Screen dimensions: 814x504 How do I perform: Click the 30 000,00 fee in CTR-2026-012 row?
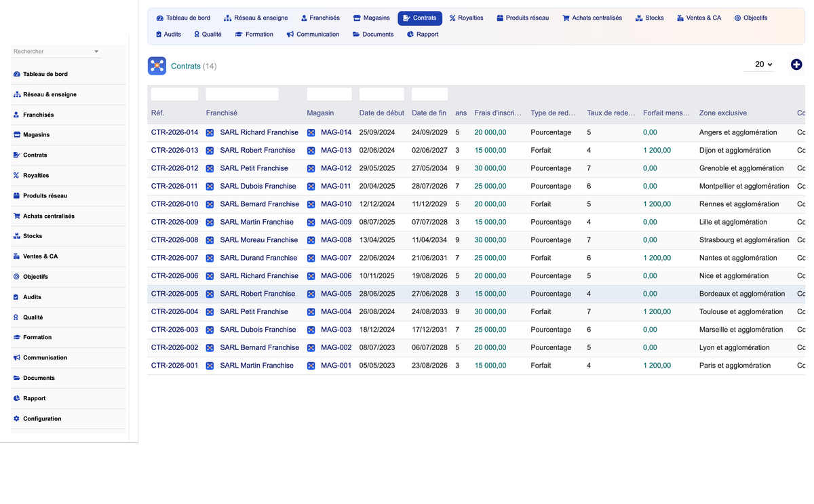coord(490,168)
